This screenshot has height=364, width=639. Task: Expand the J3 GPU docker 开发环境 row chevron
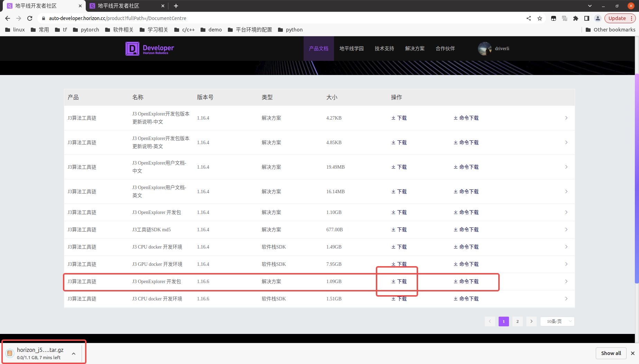[566, 264]
